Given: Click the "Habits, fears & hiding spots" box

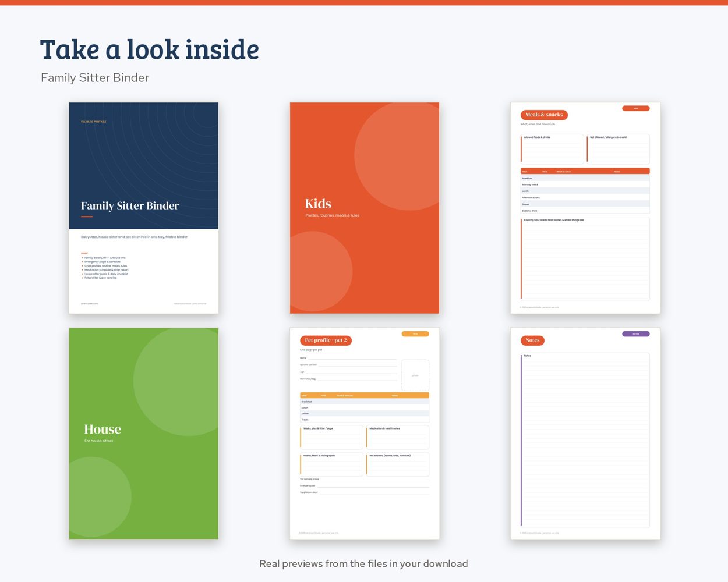Looking at the screenshot, I should pos(331,464).
